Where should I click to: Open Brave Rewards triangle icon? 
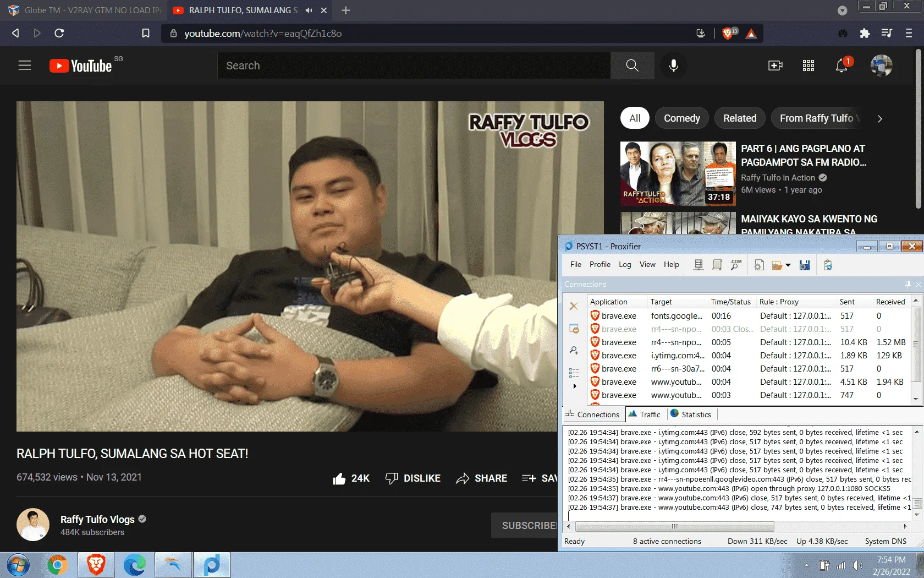click(751, 34)
